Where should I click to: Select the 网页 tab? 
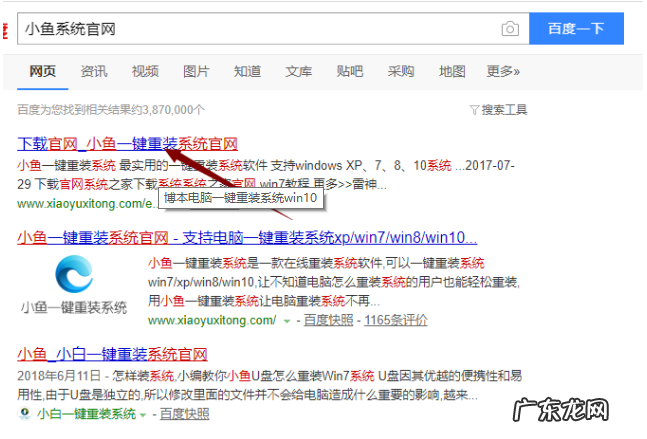[x=43, y=71]
